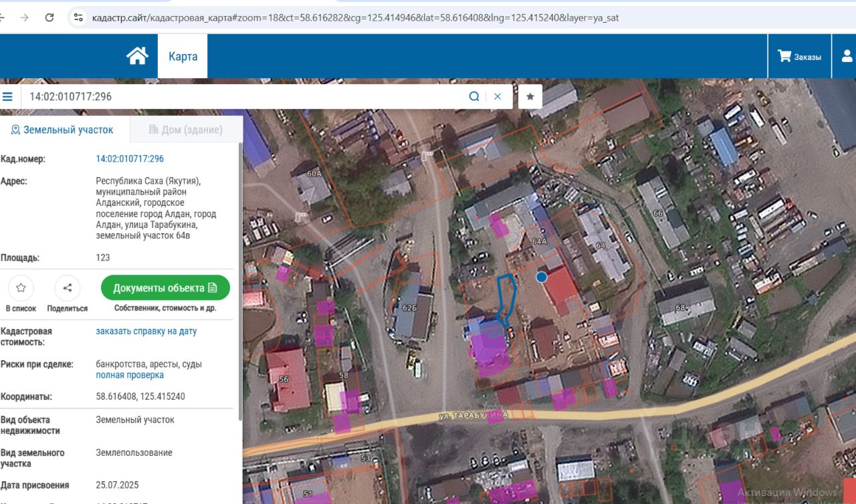Image resolution: width=856 pixels, height=504 pixels.
Task: Open the полная проверка link
Action: tap(130, 375)
